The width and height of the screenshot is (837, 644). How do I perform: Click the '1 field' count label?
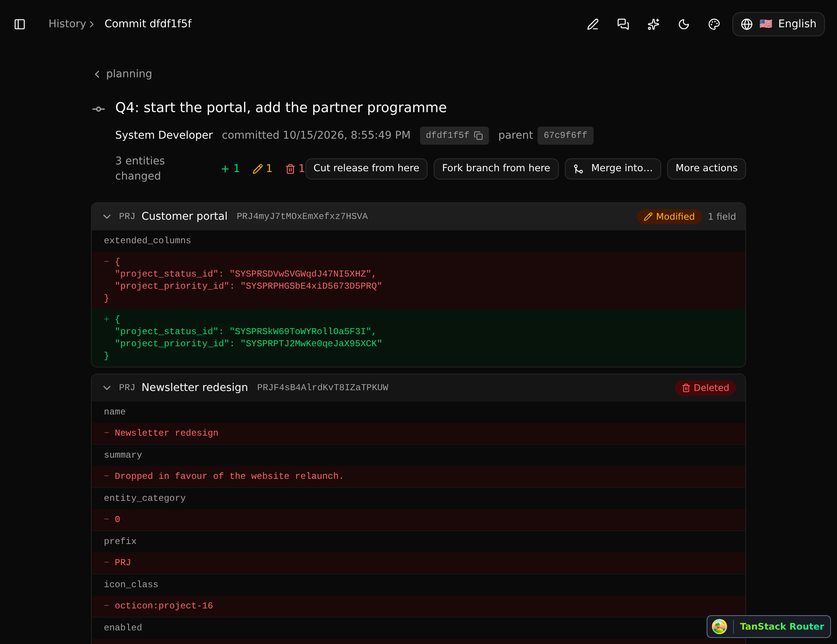[x=722, y=217]
